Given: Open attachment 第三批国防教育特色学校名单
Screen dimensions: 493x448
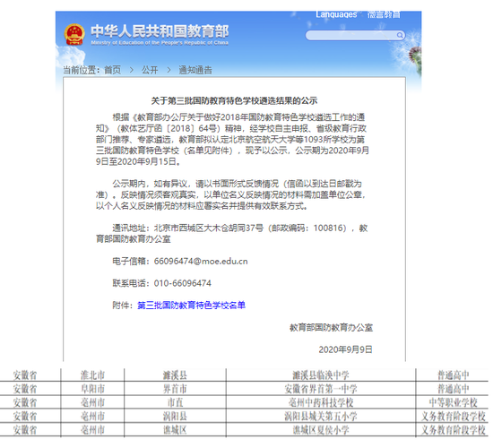Looking at the screenshot, I should tap(192, 306).
